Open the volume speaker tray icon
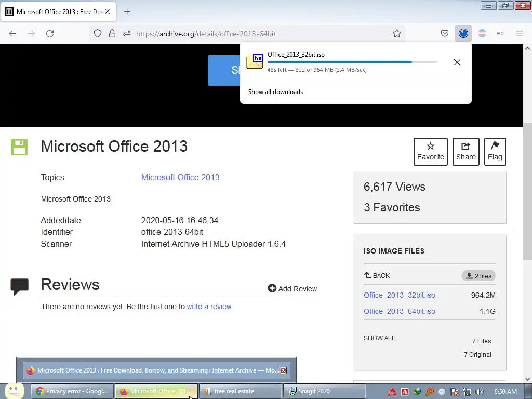Screen dimensions: 532x399 pyautogui.click(x=479, y=392)
